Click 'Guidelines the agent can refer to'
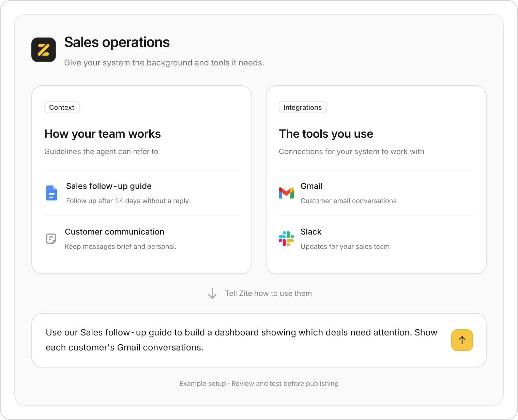This screenshot has width=518, height=420. 101,152
